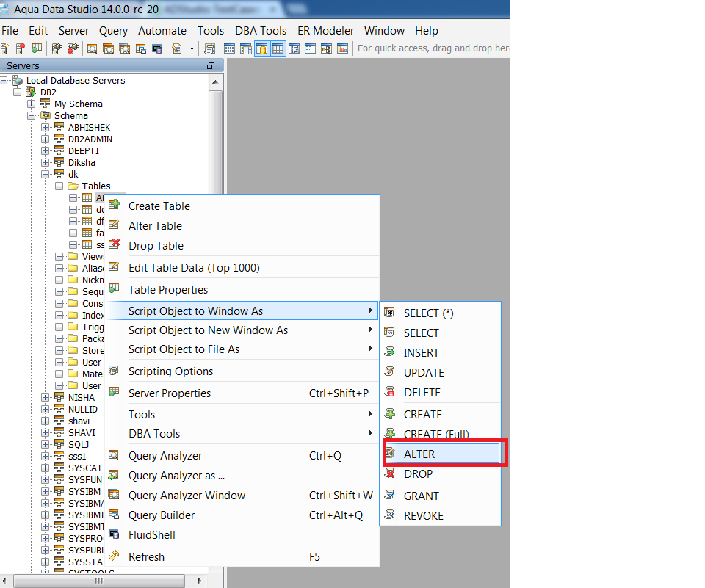Click the horizontal scrollbar thumb in Servers panel

tap(99, 581)
